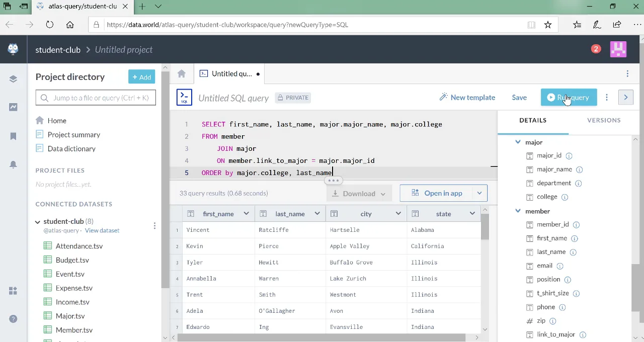
Task: Click the Run query button
Action: [569, 98]
